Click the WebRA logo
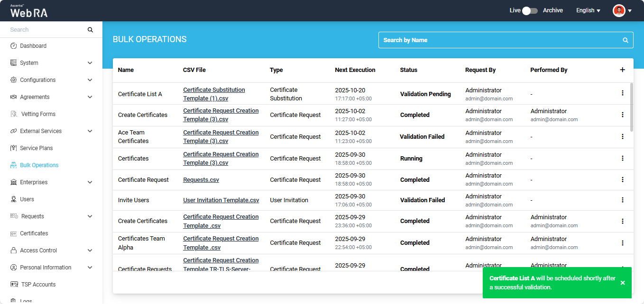This screenshot has width=644, height=304. click(x=29, y=11)
